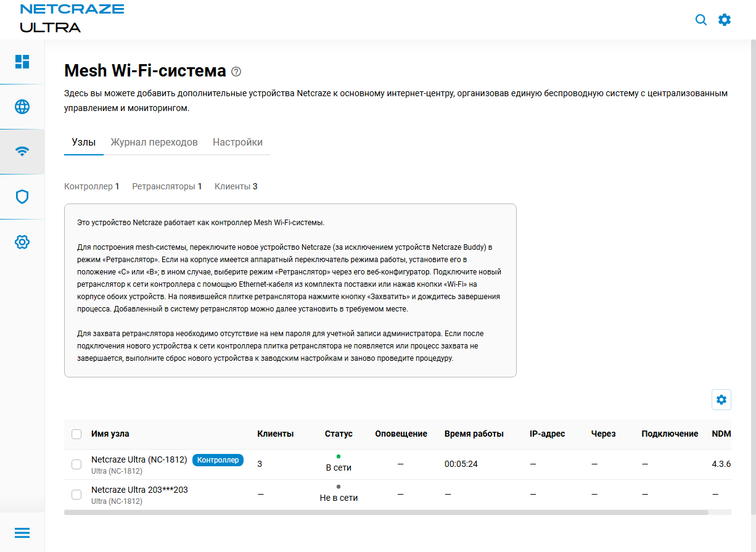
Task: Toggle the select-all nodes checkbox
Action: pos(76,434)
